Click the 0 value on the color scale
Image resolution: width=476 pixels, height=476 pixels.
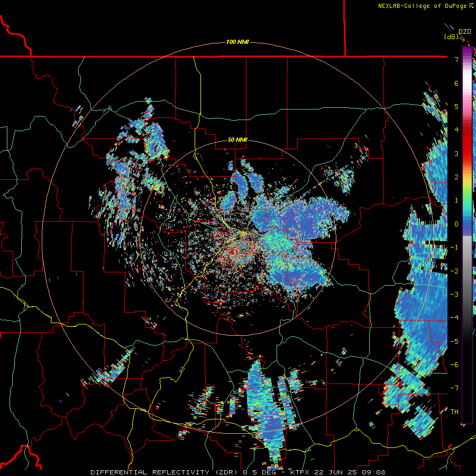456,224
